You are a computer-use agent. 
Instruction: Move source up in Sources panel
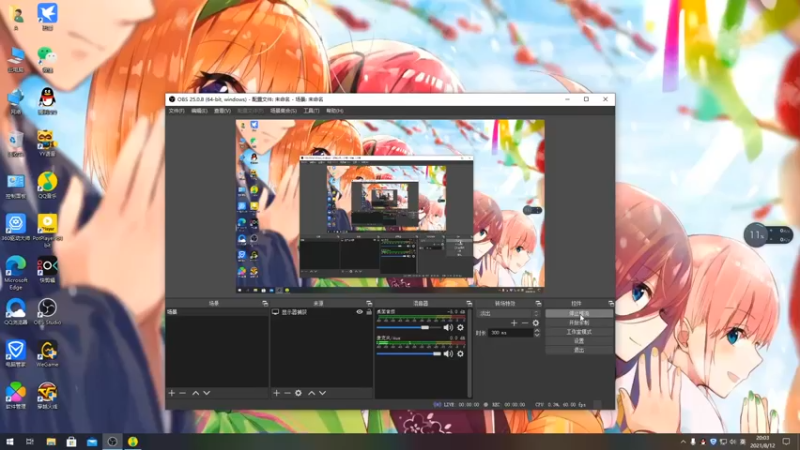coord(311,393)
